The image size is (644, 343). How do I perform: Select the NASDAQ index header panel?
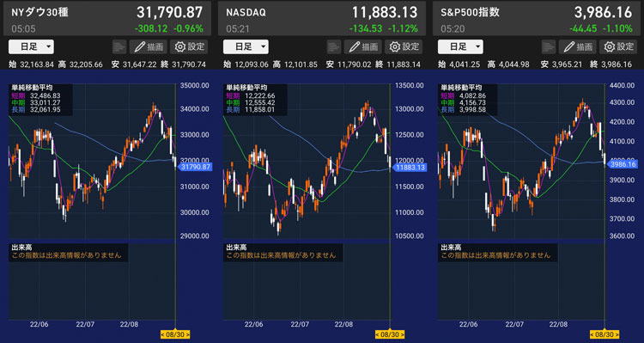click(322, 19)
